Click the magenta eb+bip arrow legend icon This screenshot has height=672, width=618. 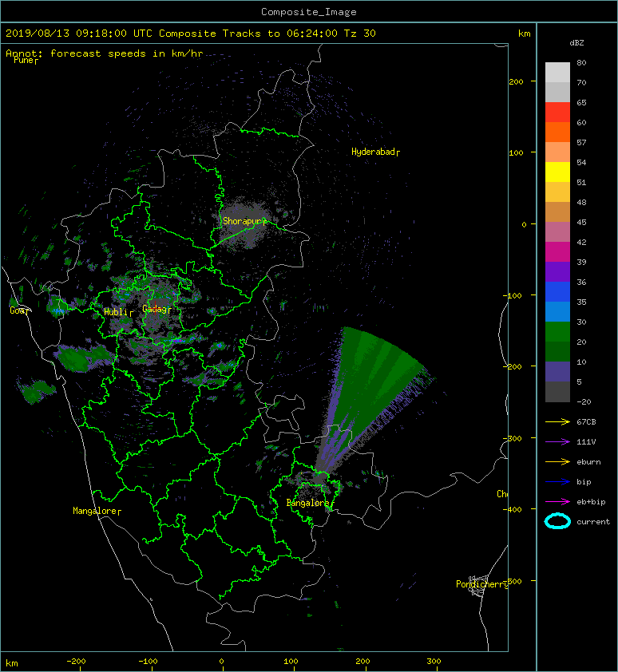[x=557, y=502]
